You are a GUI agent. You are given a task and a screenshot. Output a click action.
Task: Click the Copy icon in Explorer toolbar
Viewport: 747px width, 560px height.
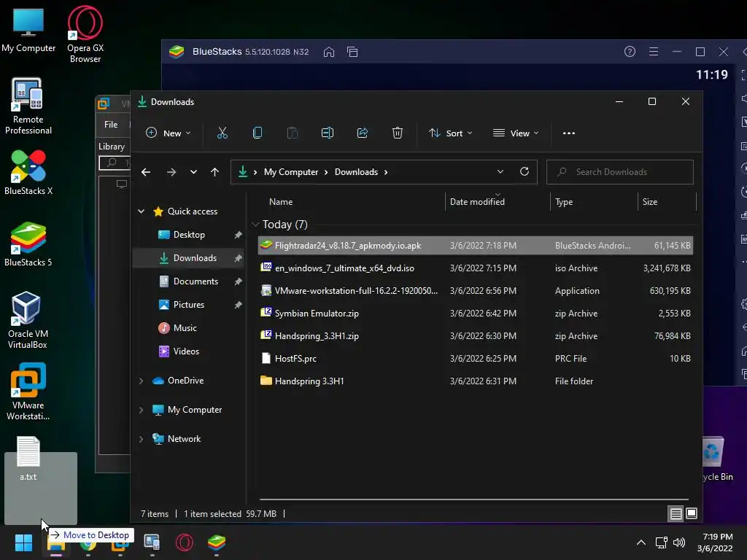tap(258, 133)
